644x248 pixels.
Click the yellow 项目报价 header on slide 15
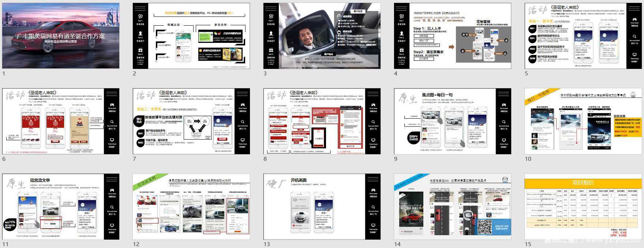click(583, 183)
